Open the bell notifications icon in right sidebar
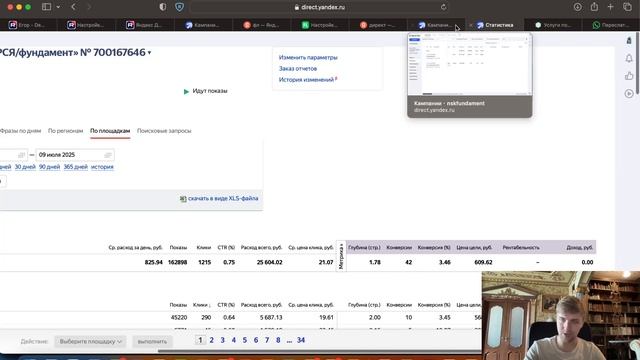The image size is (640, 360). [629, 58]
